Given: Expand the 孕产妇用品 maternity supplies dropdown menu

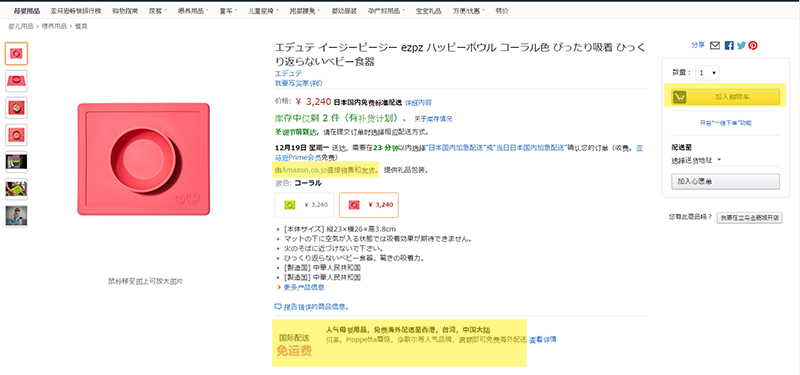Looking at the screenshot, I should tap(386, 11).
